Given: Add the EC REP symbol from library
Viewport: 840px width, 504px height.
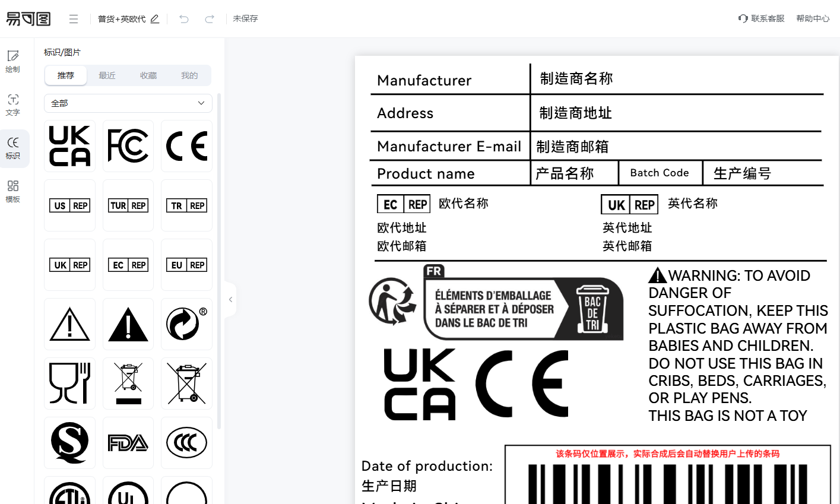Looking at the screenshot, I should click(128, 265).
